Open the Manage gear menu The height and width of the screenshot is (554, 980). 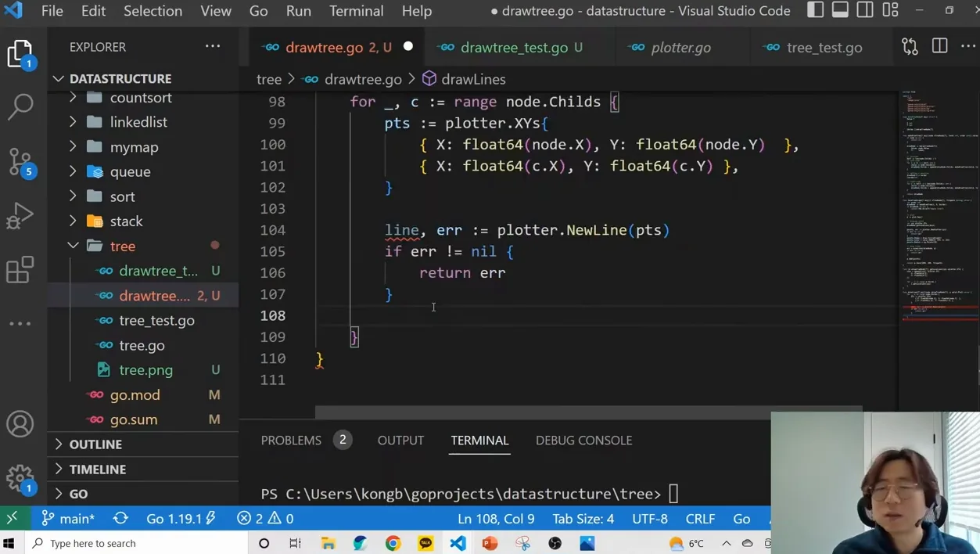[x=20, y=478]
